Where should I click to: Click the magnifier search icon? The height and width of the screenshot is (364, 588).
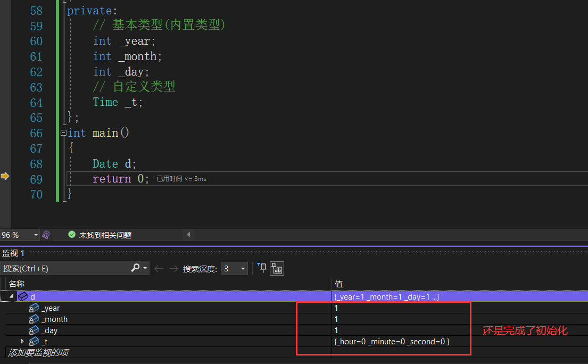point(135,268)
